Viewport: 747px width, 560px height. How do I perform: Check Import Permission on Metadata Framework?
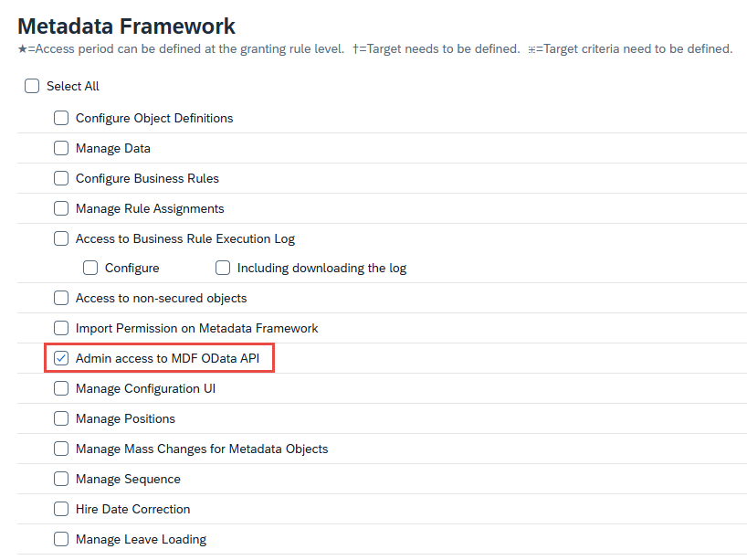click(x=61, y=328)
